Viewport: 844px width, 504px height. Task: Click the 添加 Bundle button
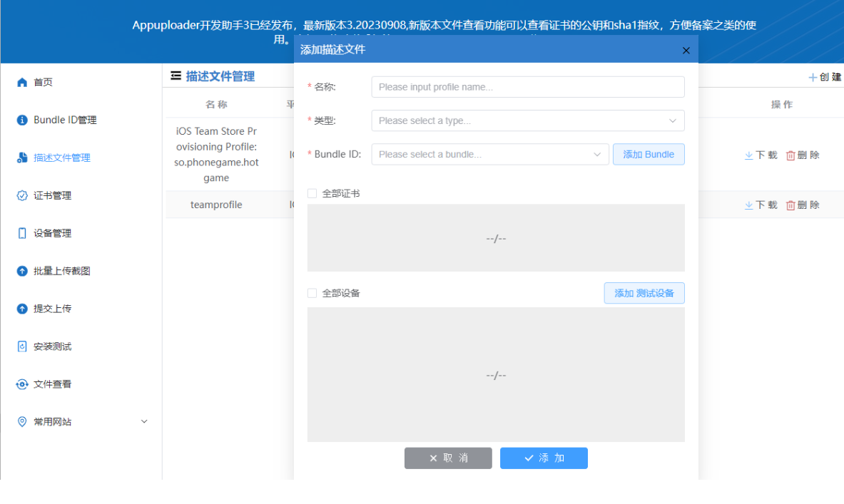pyautogui.click(x=648, y=154)
